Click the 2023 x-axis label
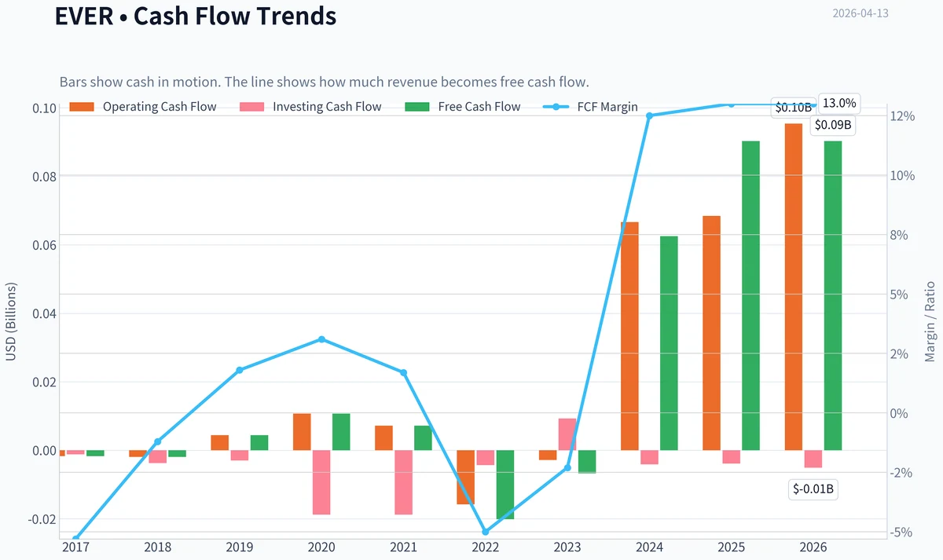 567,547
